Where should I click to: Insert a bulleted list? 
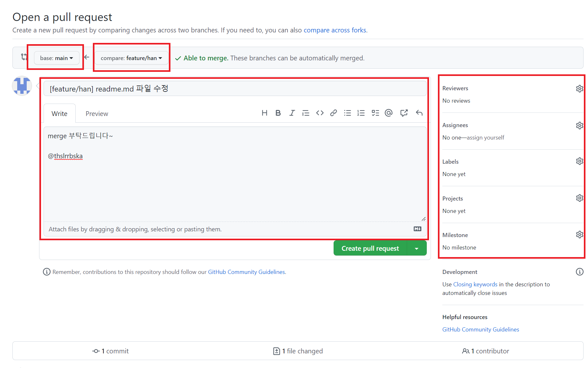[347, 113]
